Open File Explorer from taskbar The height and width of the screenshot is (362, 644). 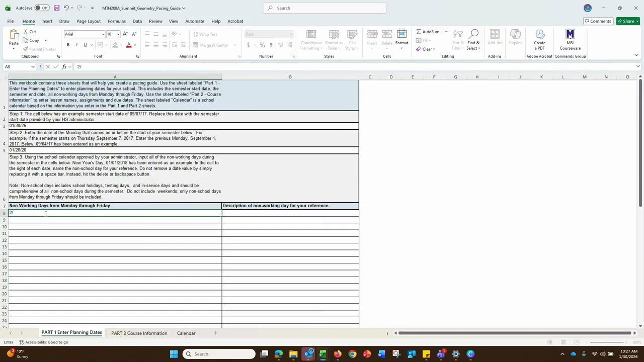pyautogui.click(x=293, y=354)
